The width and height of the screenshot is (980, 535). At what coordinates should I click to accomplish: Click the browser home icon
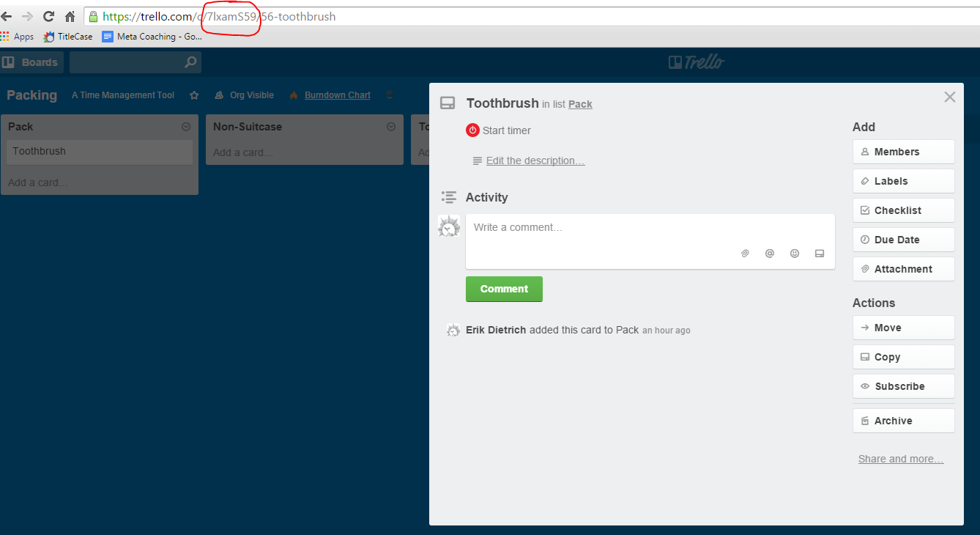tap(70, 16)
